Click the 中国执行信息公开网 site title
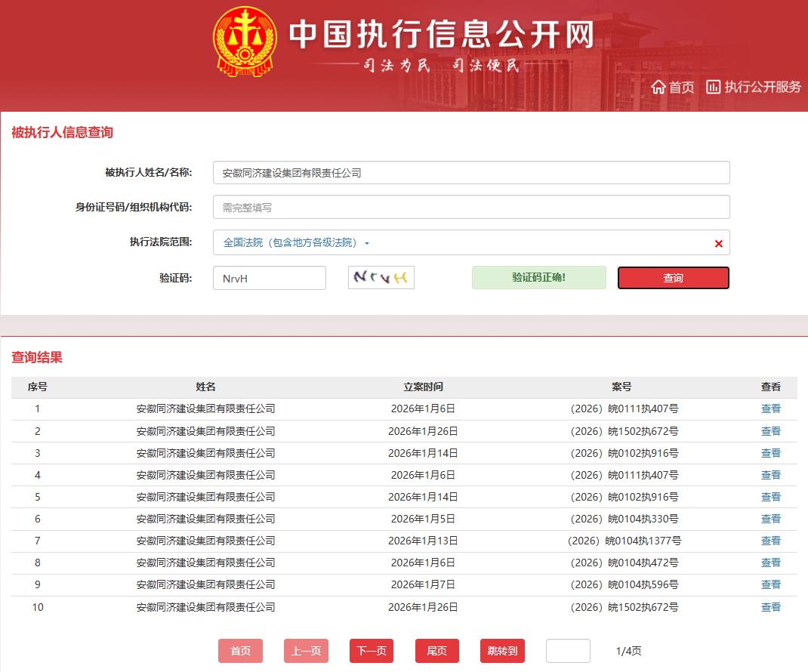The width and height of the screenshot is (808, 672). pos(441,34)
